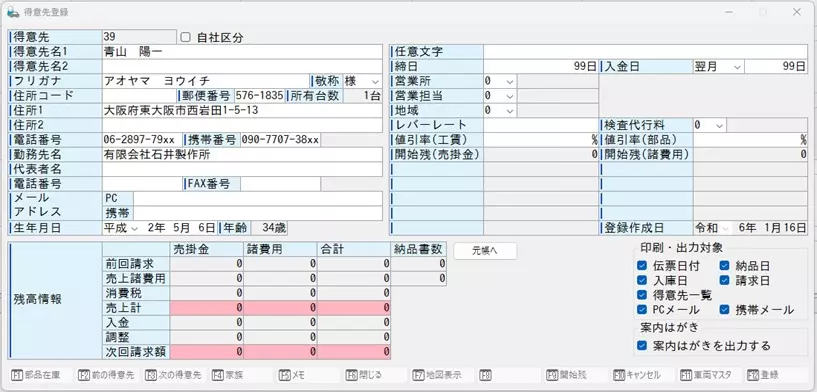Click the 得意先 code 39
This screenshot has height=392, width=817.
click(140, 37)
